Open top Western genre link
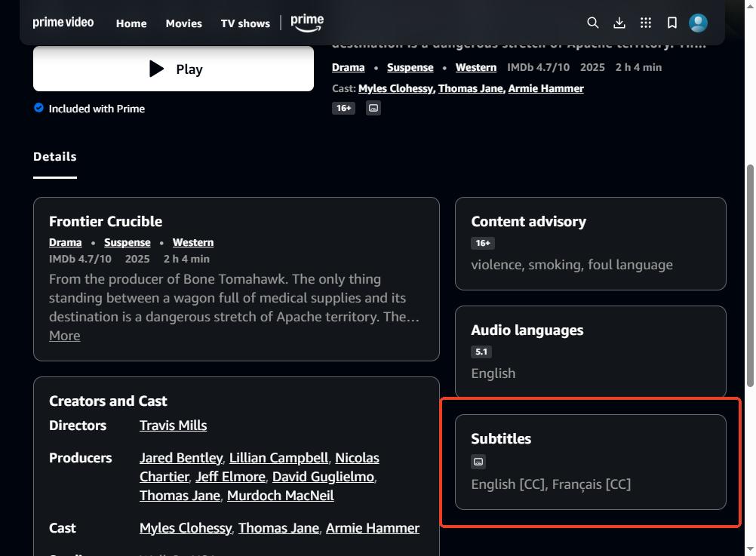756x556 pixels. coord(476,67)
